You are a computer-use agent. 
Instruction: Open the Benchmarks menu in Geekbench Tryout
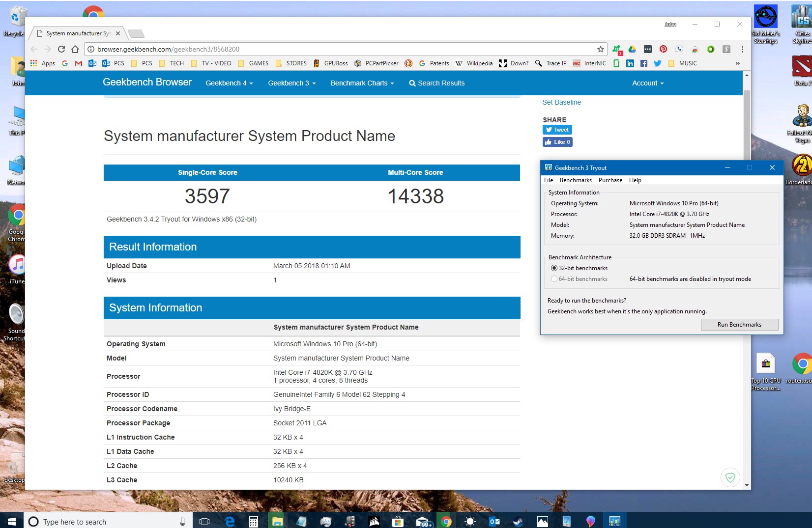(576, 180)
